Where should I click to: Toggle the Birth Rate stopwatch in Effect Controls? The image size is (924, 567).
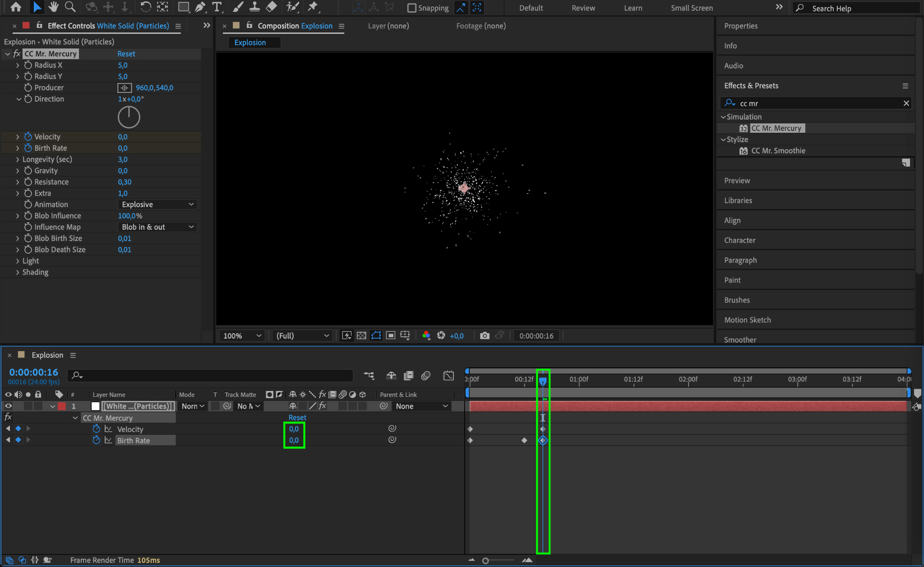28,148
